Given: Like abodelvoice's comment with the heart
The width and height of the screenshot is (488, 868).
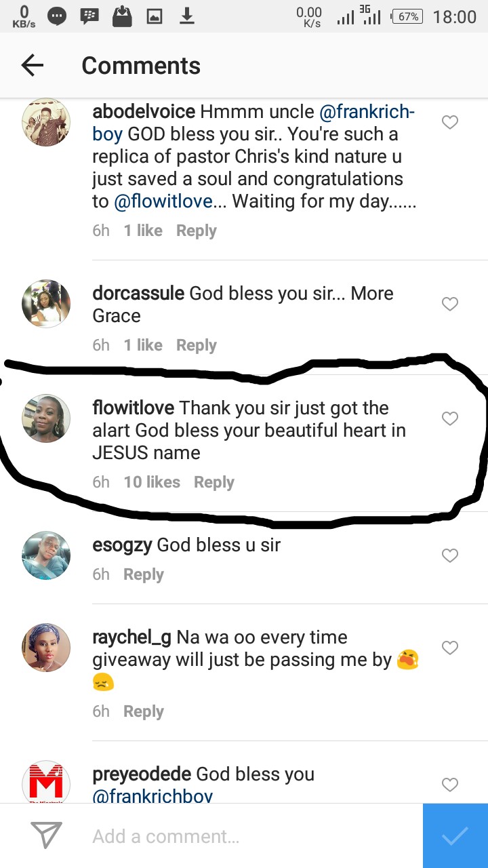Looking at the screenshot, I should (450, 123).
